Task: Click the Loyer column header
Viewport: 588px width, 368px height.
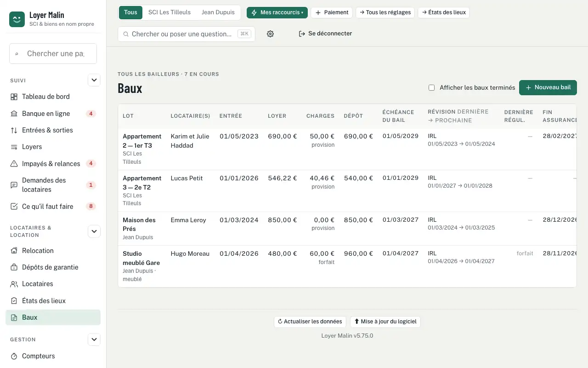Action: click(x=277, y=116)
